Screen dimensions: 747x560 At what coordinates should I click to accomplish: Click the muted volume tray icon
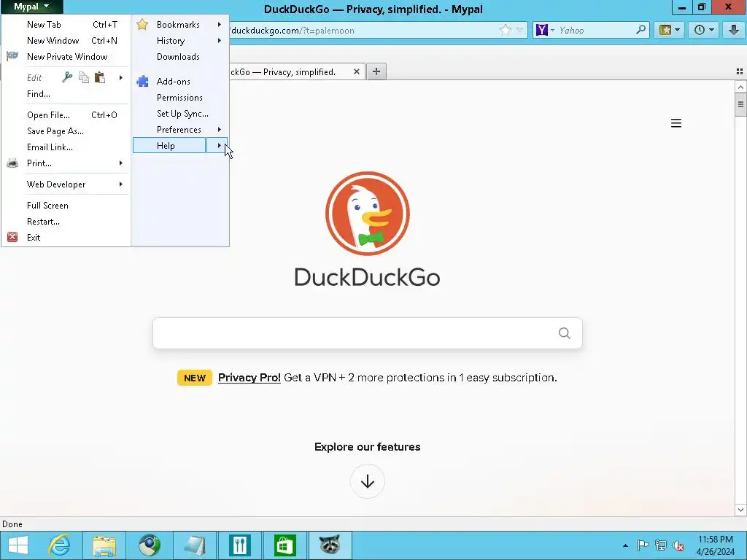click(678, 545)
